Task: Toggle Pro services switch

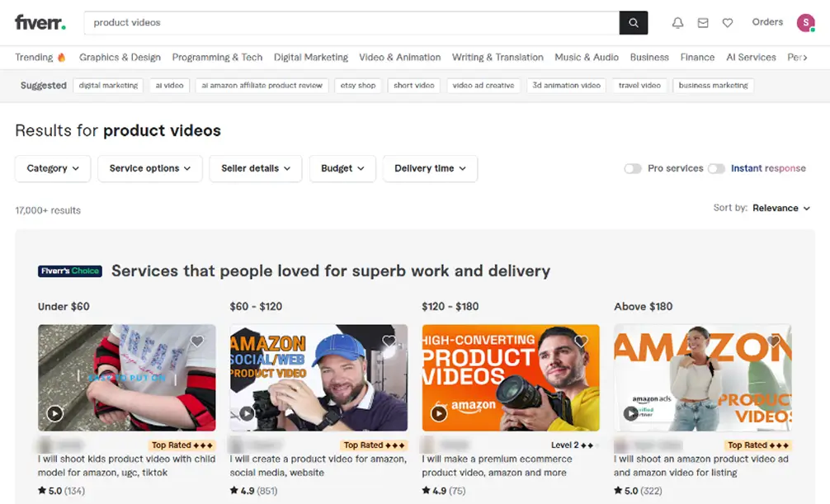Action: tap(633, 168)
